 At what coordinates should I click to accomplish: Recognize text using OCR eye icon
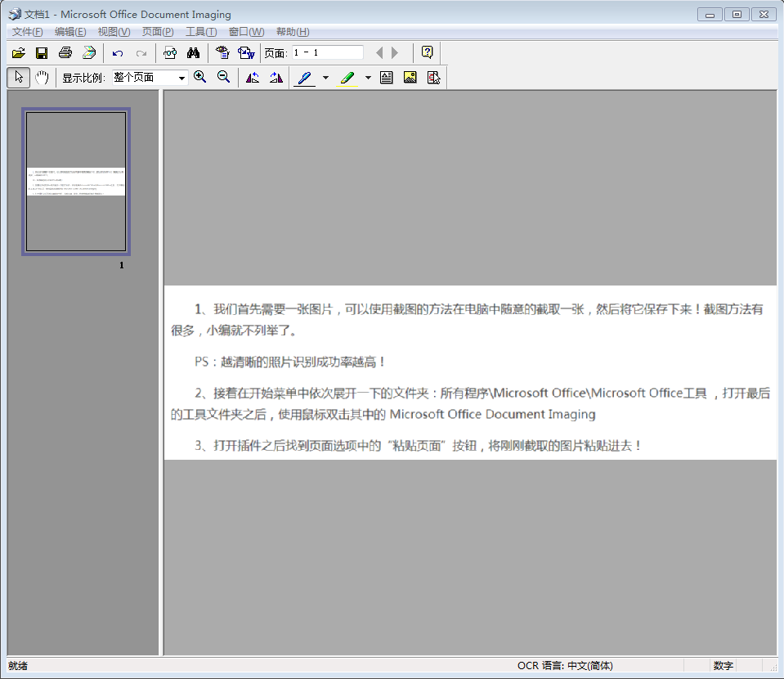click(222, 52)
